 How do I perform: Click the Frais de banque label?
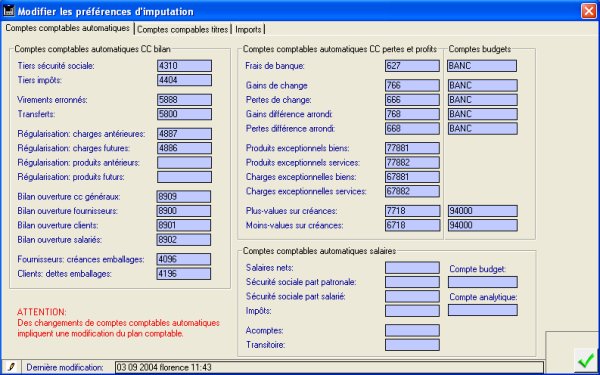tap(275, 66)
